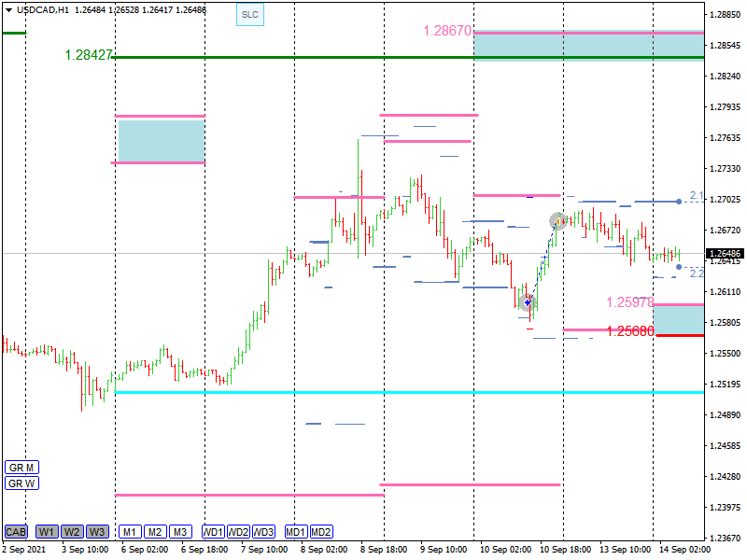The image size is (747, 560).
Task: Select the W1 level button
Action: click(x=47, y=532)
